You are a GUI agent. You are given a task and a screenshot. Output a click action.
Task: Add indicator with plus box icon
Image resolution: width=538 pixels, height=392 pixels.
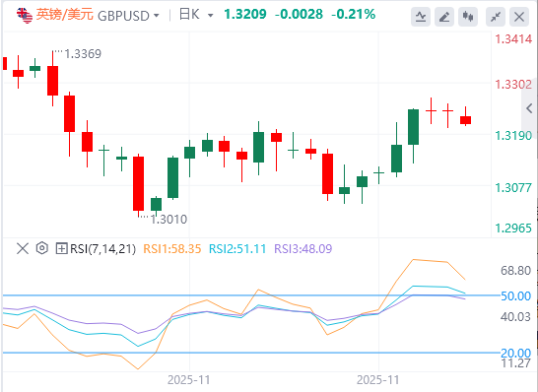[61, 248]
